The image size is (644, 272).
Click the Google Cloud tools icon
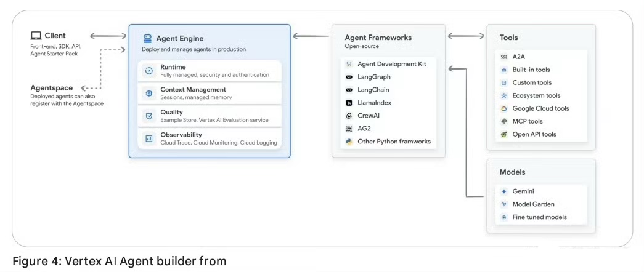click(503, 108)
